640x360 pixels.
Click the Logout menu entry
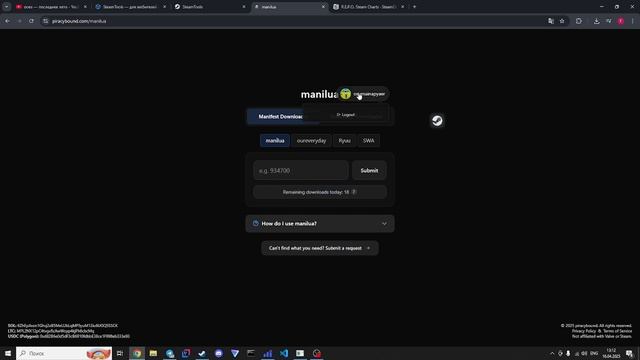tap(345, 115)
